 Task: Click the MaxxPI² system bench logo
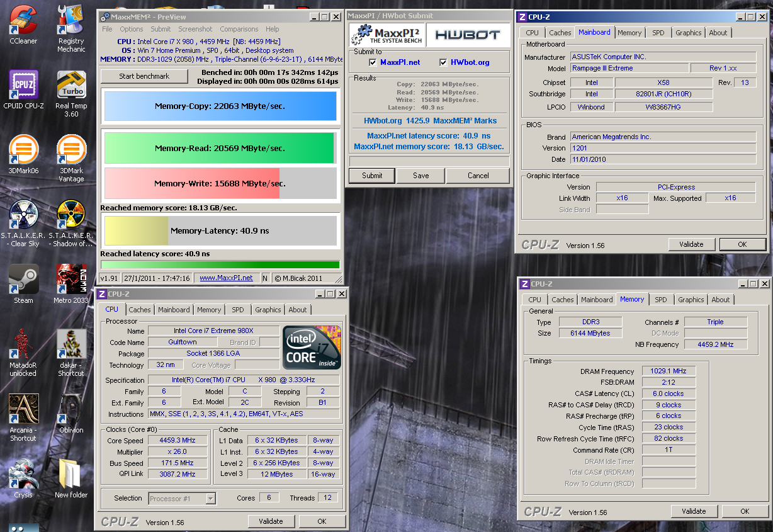[386, 35]
